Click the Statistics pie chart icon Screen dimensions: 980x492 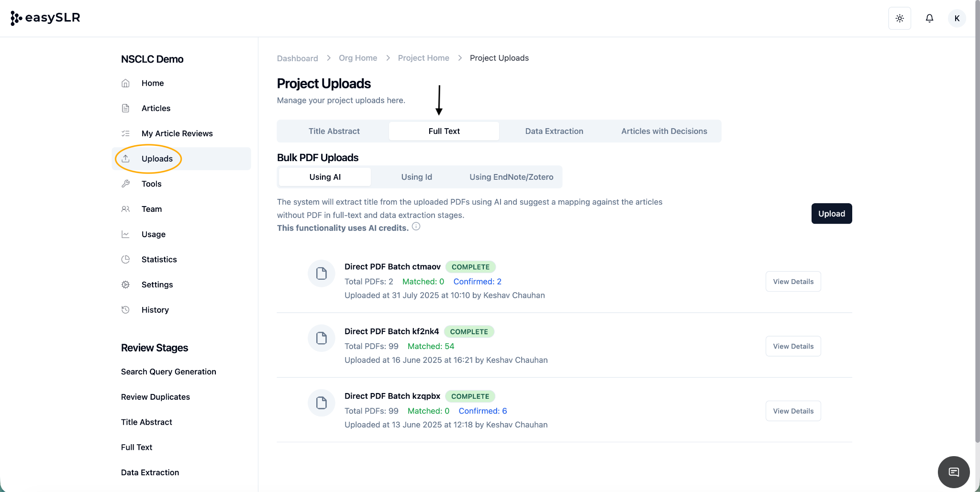[x=125, y=260]
